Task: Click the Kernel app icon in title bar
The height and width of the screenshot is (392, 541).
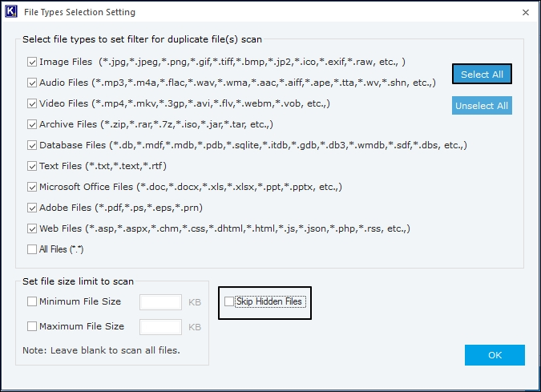Action: point(11,11)
